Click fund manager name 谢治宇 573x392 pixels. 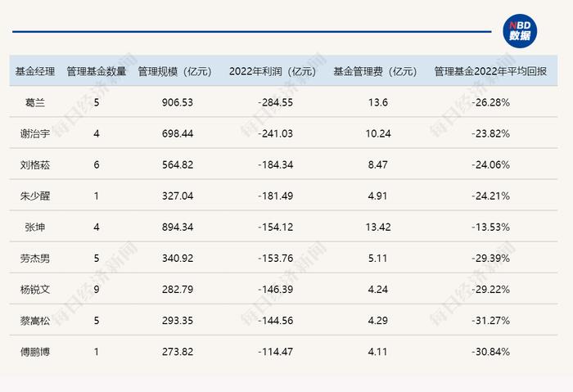click(x=35, y=133)
